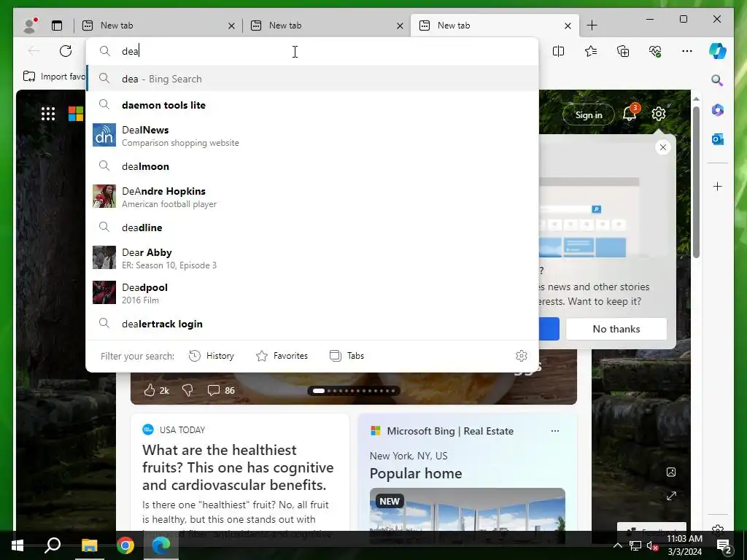Close the first New tab
The image size is (747, 560).
pyautogui.click(x=231, y=26)
